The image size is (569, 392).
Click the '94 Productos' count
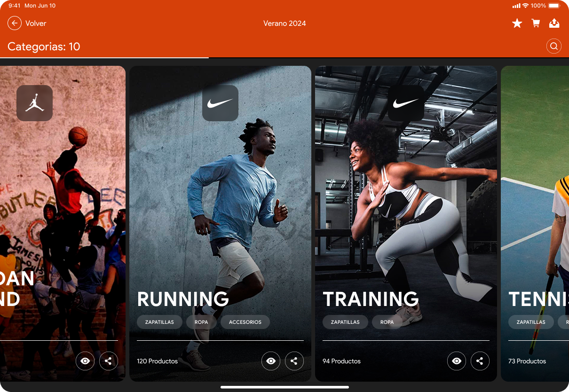[x=341, y=361]
